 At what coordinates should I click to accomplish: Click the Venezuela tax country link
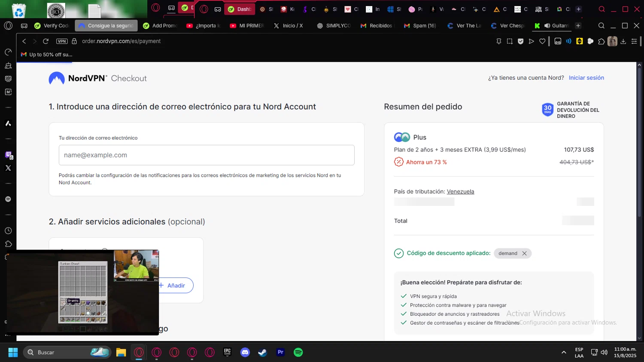[x=460, y=192]
